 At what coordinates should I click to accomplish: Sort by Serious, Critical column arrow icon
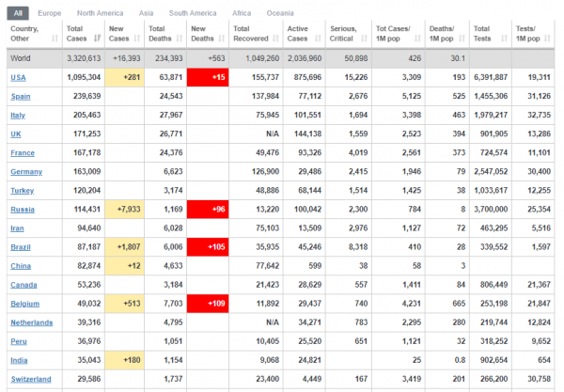click(x=365, y=39)
